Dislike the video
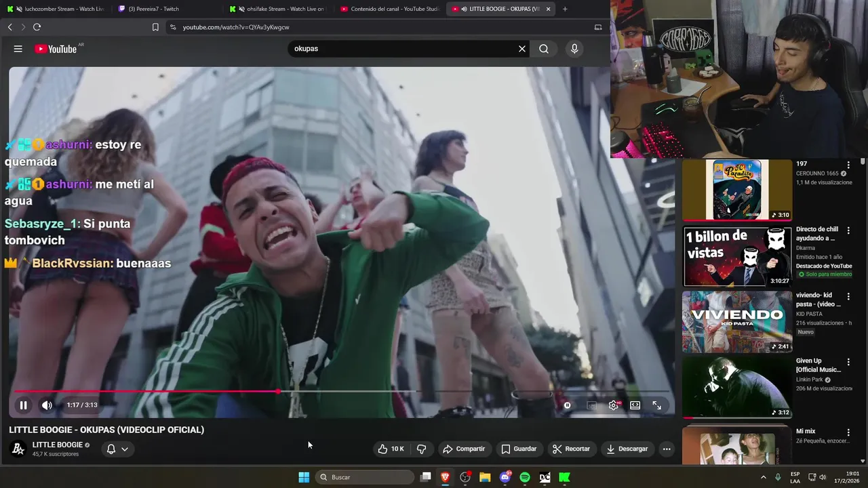The width and height of the screenshot is (868, 488). (x=421, y=449)
